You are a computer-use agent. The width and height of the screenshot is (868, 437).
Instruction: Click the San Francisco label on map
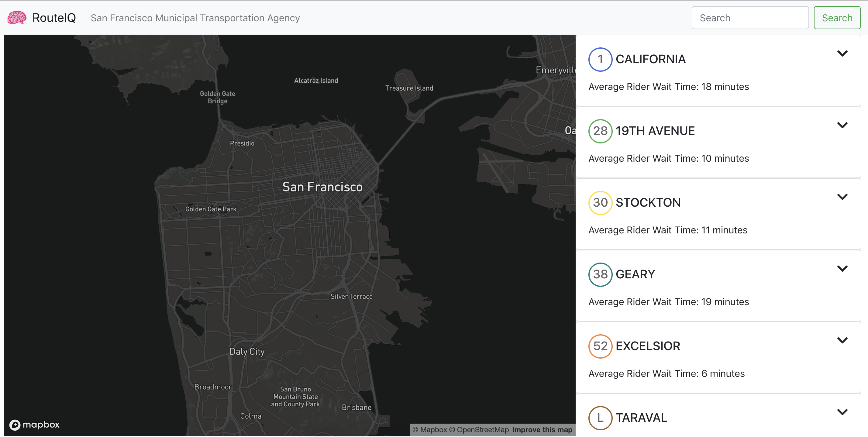pos(322,187)
